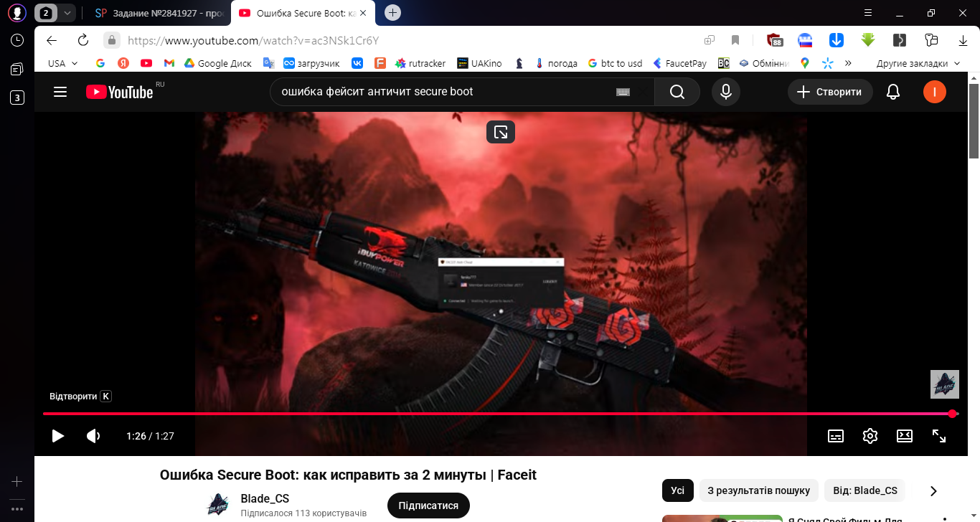Click the Blade channel watermark on video
This screenshot has height=522, width=980.
pos(945,384)
